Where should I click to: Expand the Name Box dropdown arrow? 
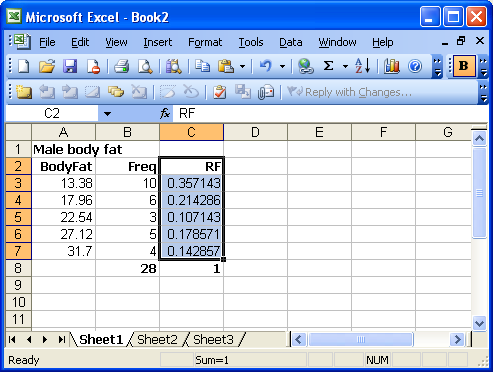tap(107, 114)
